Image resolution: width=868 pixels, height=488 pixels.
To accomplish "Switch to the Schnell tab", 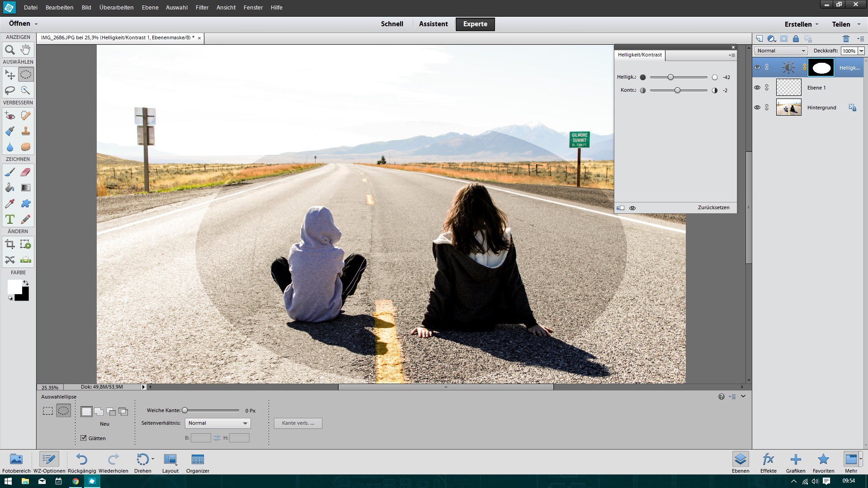I will point(392,24).
